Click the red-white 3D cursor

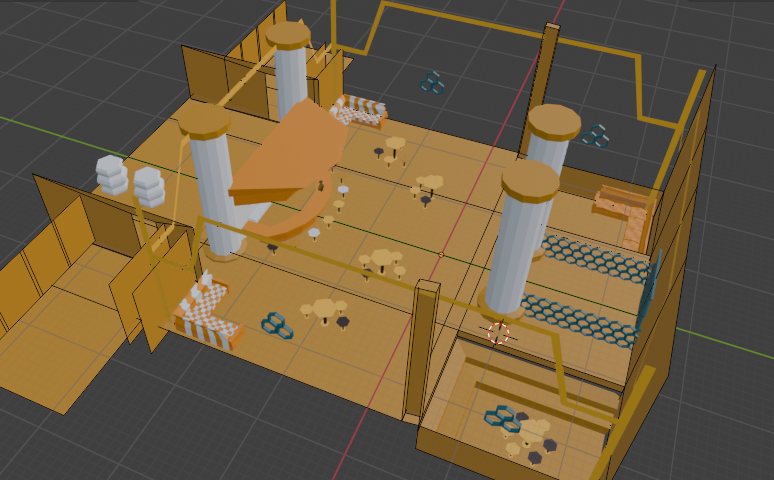498,333
